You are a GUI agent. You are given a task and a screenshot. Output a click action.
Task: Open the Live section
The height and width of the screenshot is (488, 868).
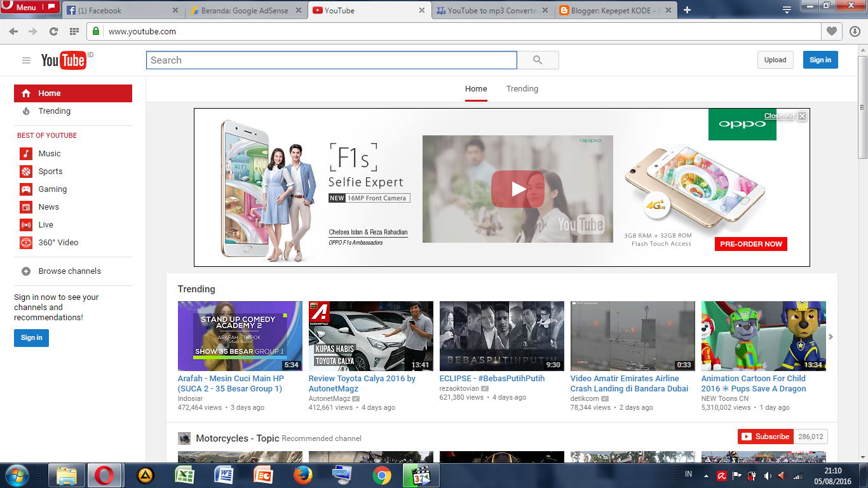click(47, 224)
